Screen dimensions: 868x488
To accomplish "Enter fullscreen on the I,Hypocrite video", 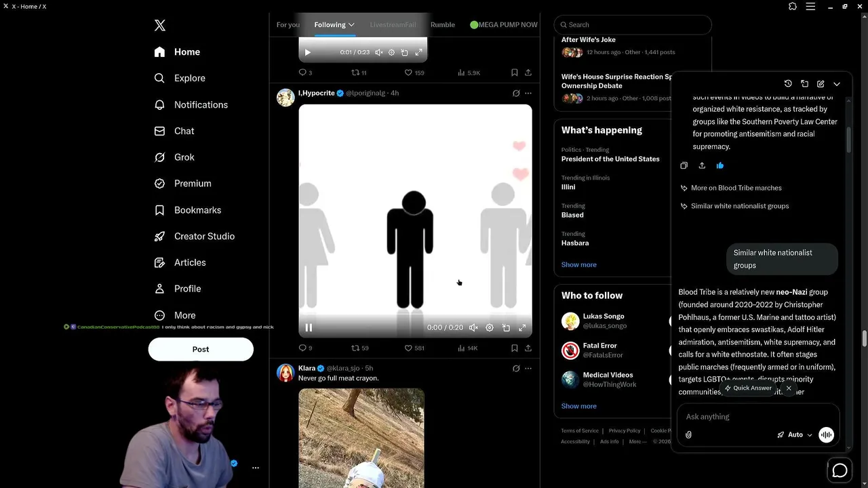I will (522, 327).
